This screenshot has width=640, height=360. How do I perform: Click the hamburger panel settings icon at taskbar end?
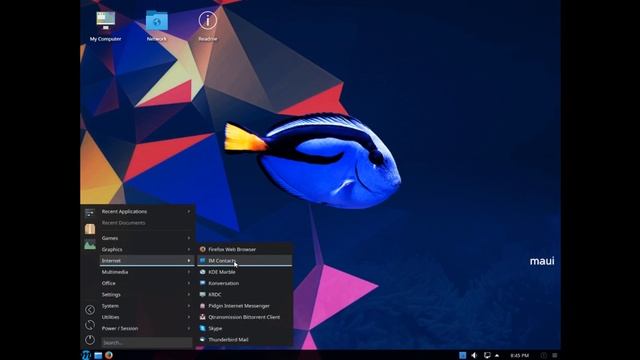[554, 356]
